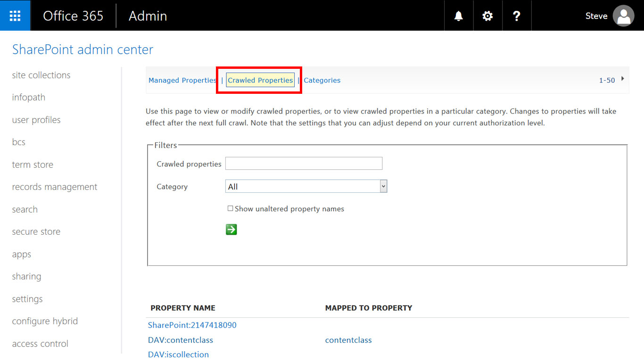Go to next page of results arrow
644x362 pixels.
(x=623, y=79)
